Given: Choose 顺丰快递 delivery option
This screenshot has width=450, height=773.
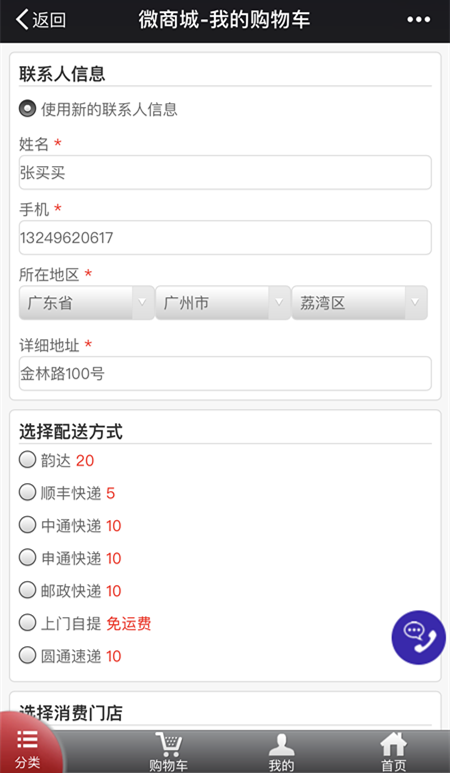Looking at the screenshot, I should click(28, 492).
